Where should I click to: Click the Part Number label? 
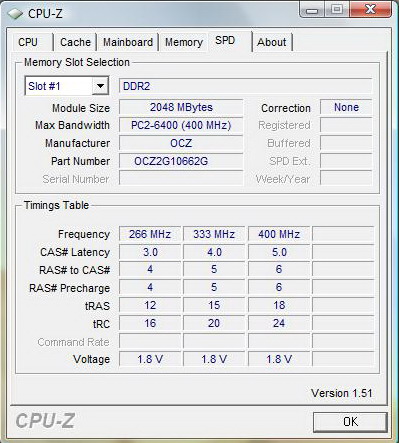(80, 161)
